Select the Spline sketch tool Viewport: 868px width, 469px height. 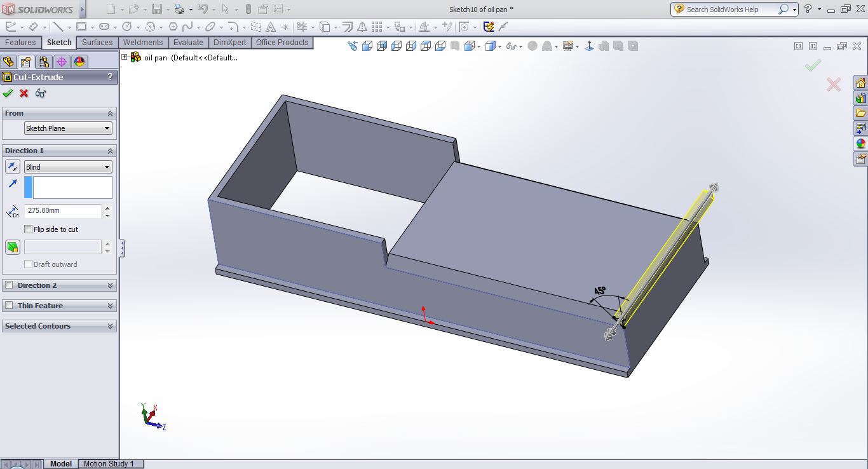[187, 27]
